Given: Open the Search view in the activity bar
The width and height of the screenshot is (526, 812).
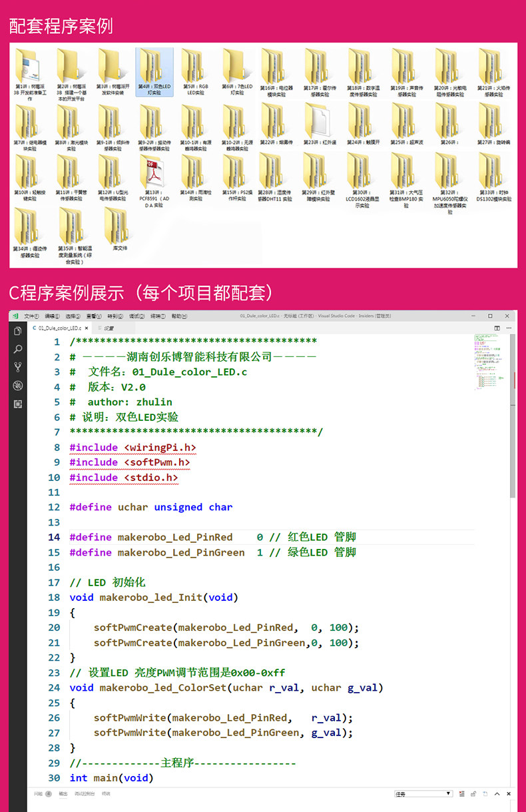Looking at the screenshot, I should coord(17,349).
